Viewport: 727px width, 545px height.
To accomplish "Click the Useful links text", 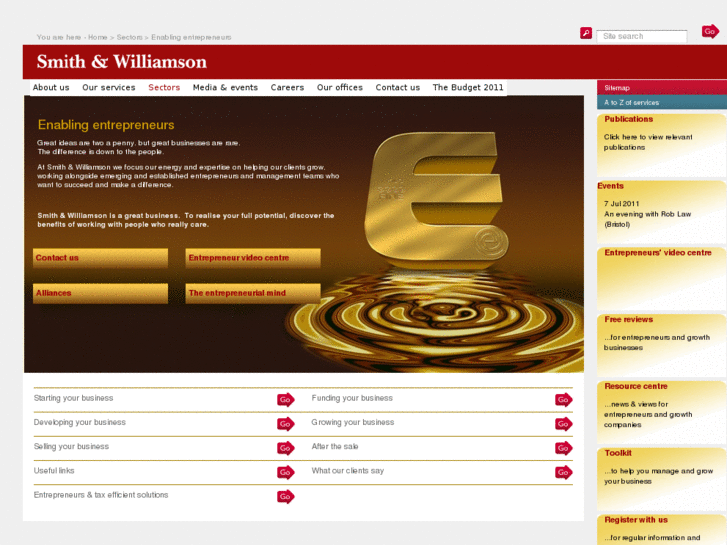I will [x=54, y=470].
